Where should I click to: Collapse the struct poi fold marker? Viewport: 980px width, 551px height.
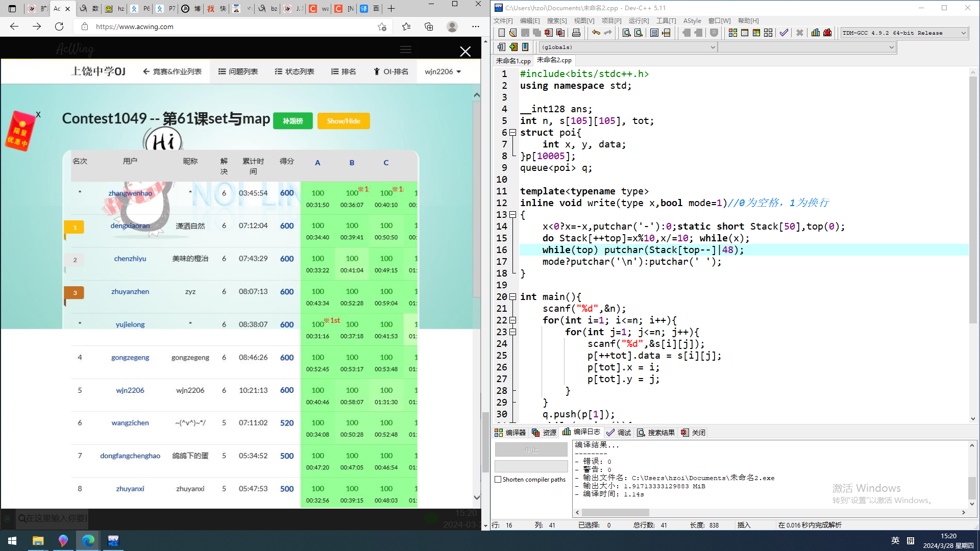513,133
